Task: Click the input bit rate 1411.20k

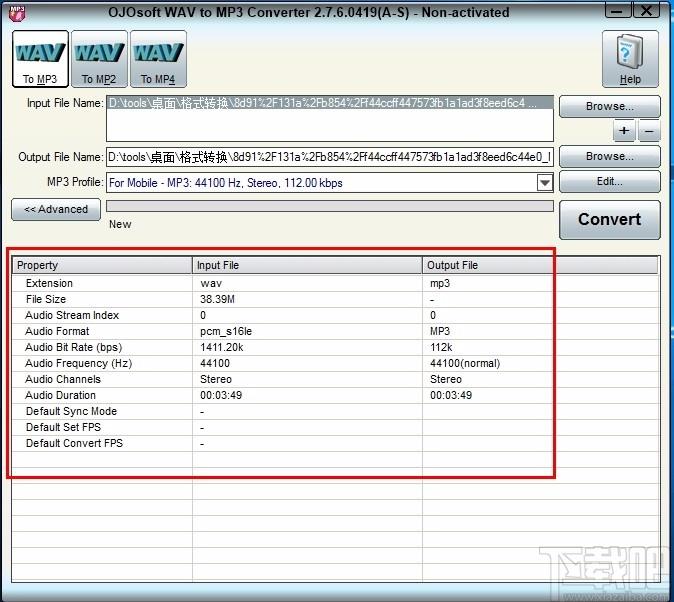Action: 221,347
